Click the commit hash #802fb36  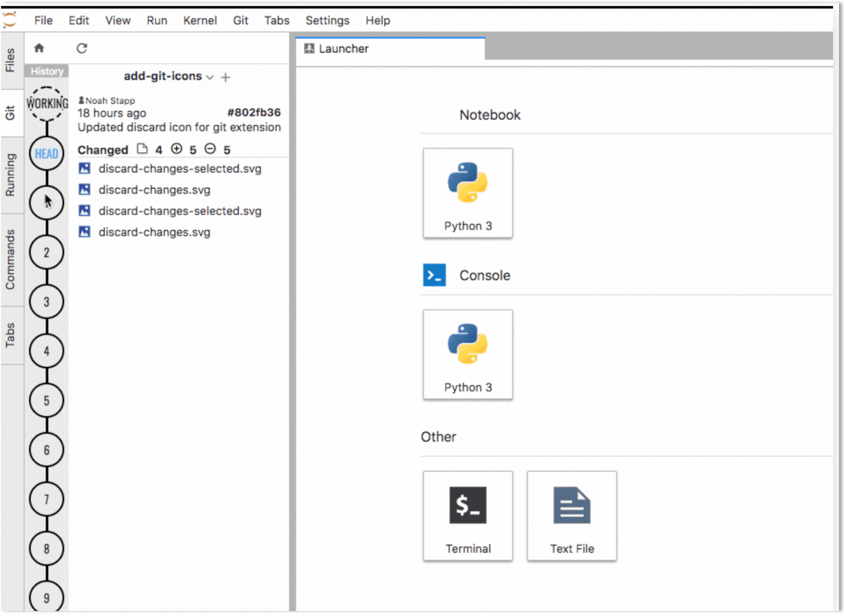254,113
